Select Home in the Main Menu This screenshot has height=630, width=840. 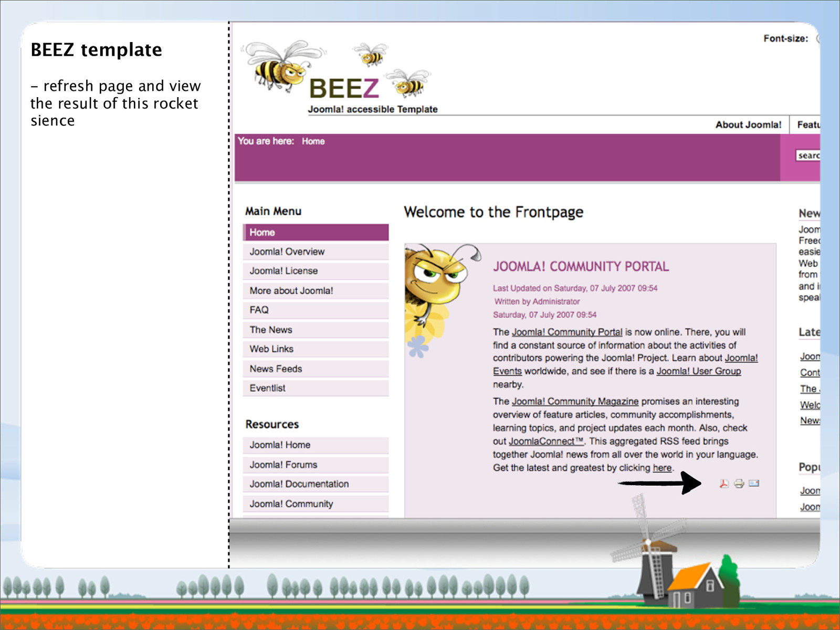pos(316,232)
